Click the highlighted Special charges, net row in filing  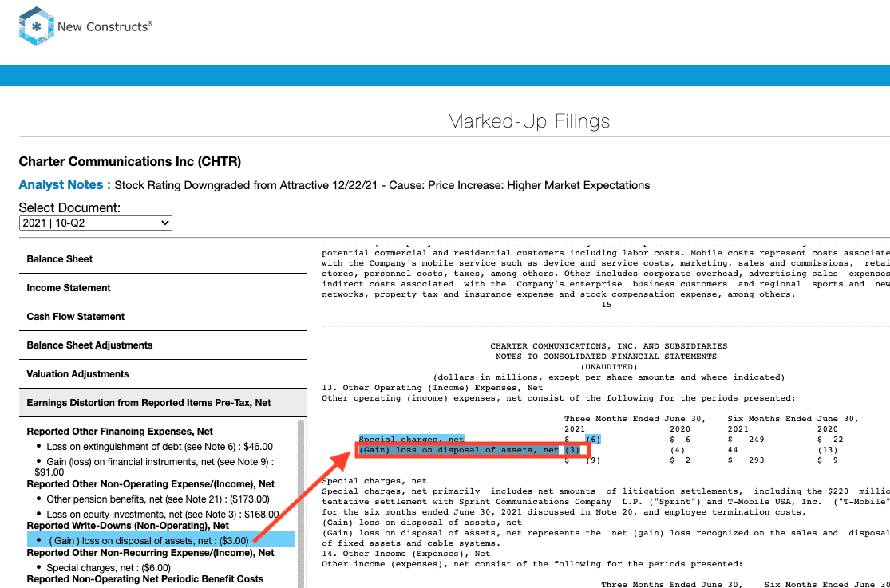tap(412, 440)
